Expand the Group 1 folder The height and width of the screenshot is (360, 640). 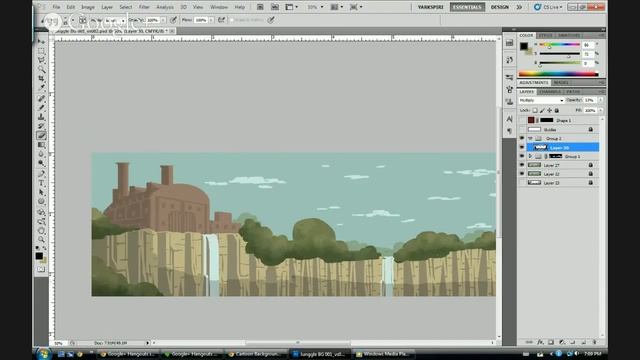[x=530, y=156]
